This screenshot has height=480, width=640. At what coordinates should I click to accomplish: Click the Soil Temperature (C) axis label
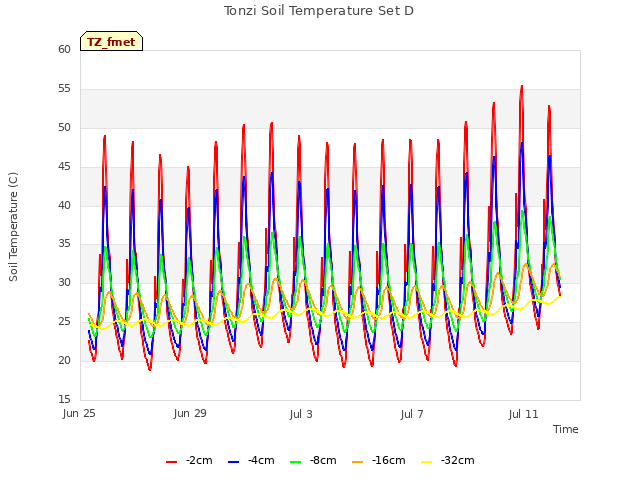[x=13, y=227]
